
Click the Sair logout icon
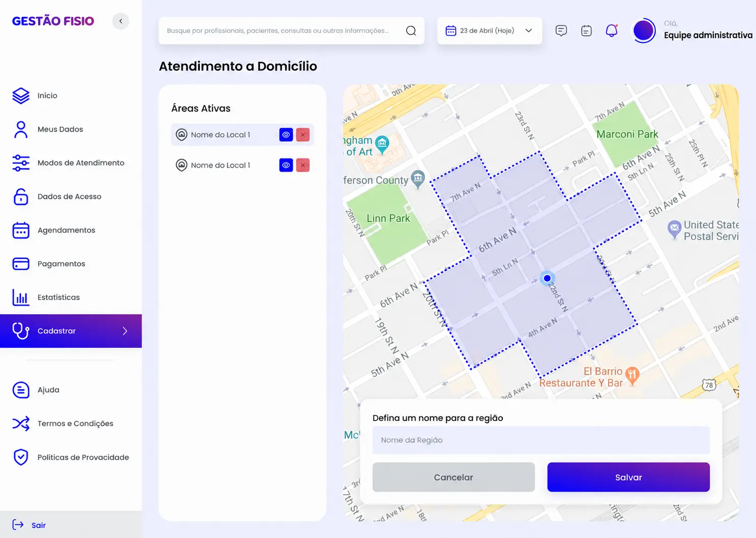pyautogui.click(x=18, y=525)
